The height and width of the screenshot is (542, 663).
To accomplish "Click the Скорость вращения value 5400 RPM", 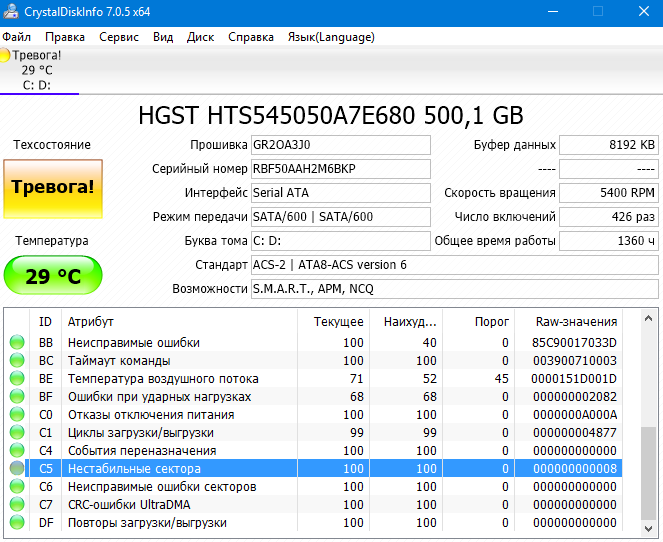I will pos(609,193).
